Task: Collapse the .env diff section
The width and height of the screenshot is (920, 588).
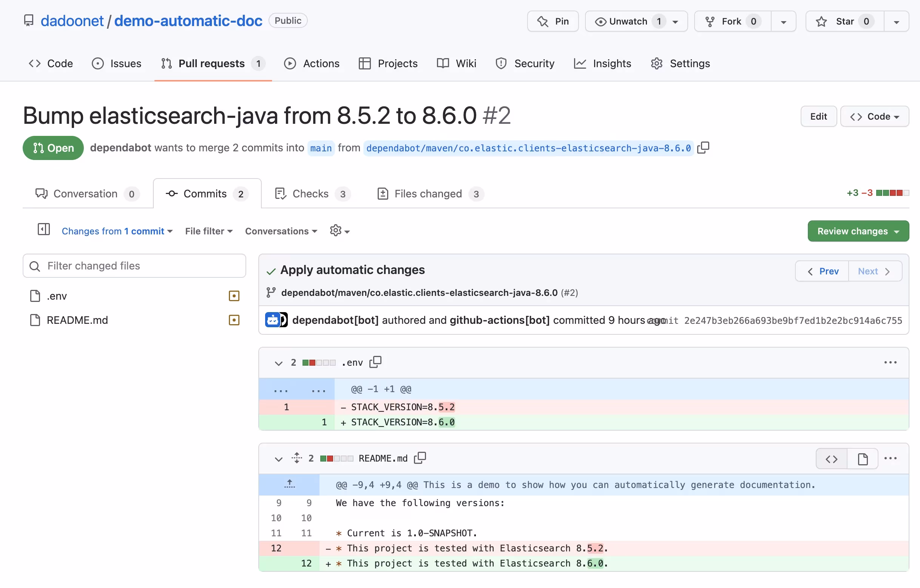Action: (x=278, y=363)
